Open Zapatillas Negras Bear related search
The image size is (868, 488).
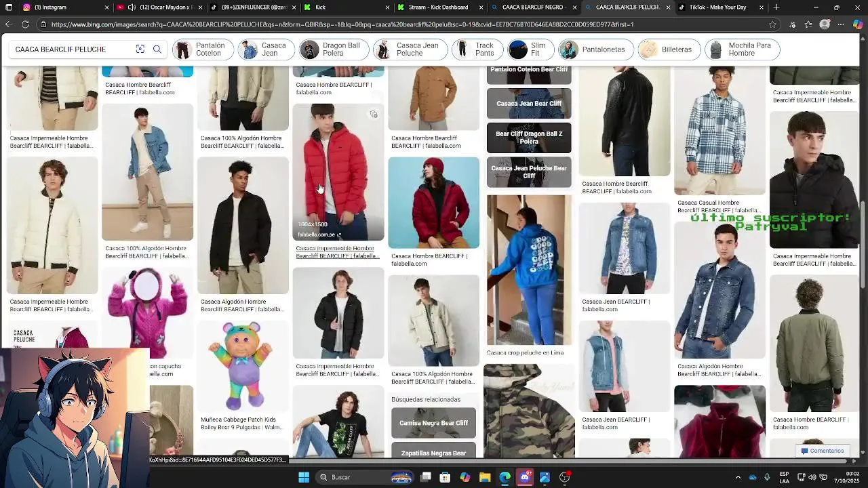433,450
